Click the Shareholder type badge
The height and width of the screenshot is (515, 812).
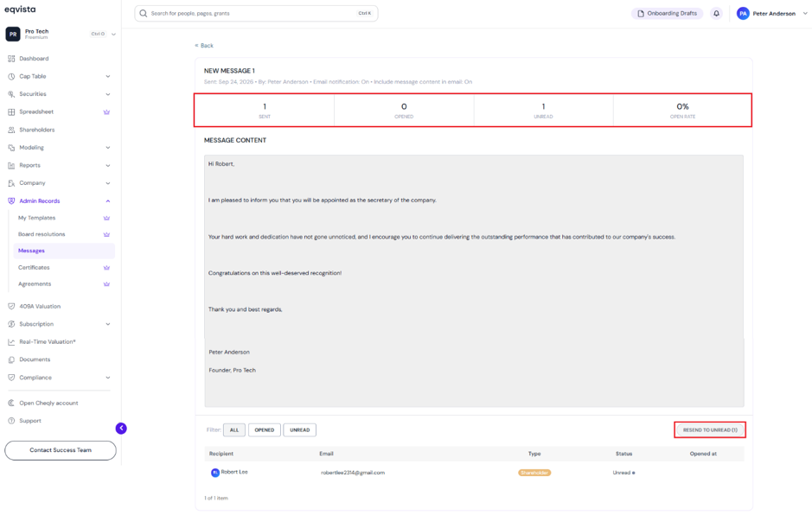click(x=534, y=473)
